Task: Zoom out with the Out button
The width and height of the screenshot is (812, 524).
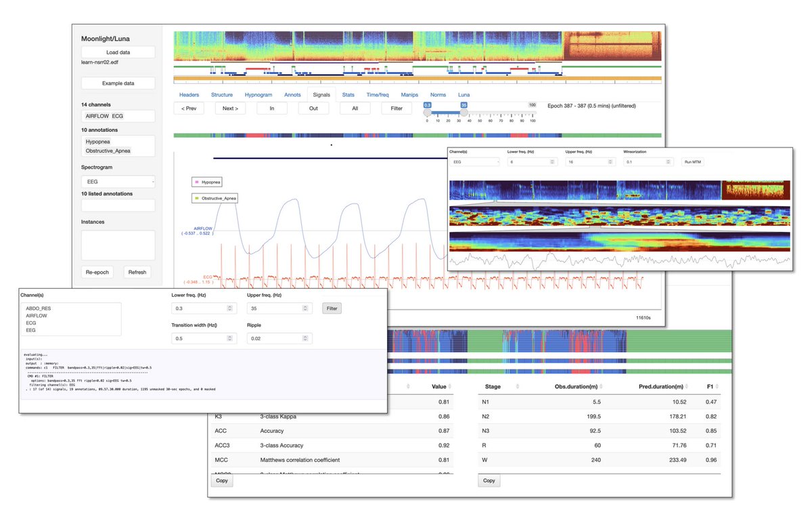Action: (313, 108)
